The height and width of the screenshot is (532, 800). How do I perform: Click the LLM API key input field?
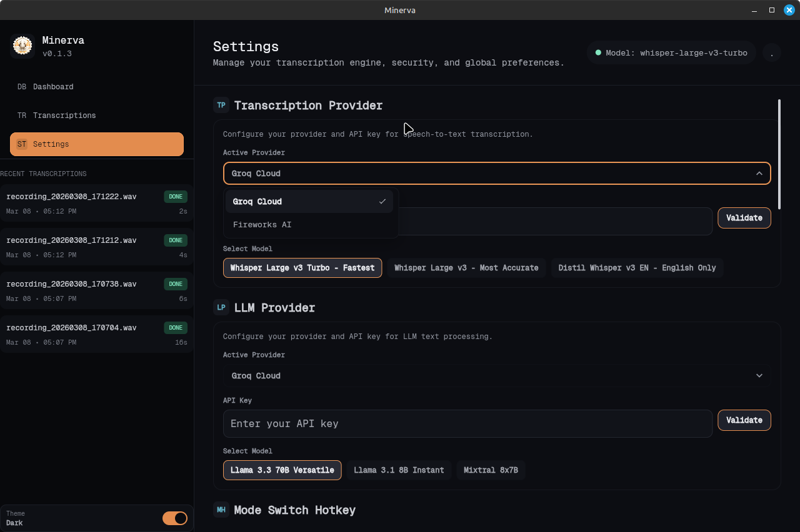(467, 423)
